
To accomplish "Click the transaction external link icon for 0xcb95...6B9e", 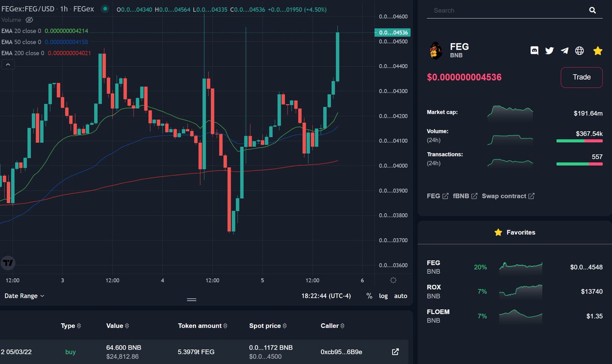I will click(395, 351).
